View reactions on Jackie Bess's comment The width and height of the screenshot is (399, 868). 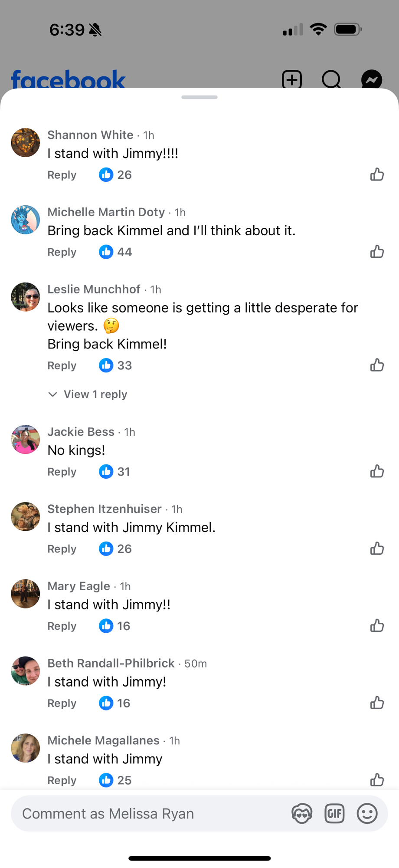[x=114, y=471]
